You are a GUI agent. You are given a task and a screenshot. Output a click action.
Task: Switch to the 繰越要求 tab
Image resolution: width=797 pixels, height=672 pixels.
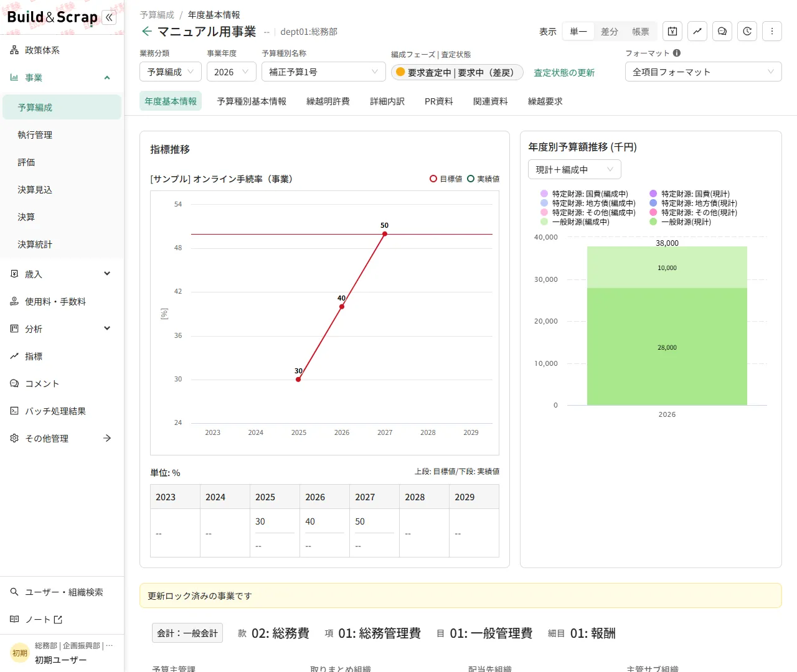tap(545, 101)
